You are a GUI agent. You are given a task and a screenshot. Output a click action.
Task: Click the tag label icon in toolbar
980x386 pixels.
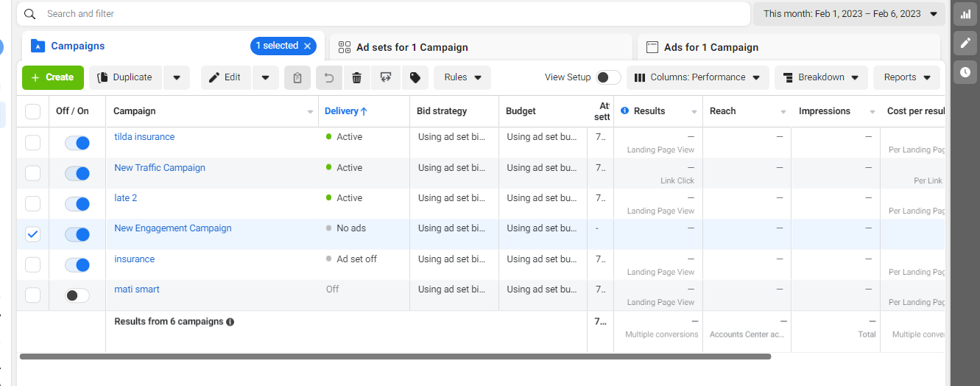pyautogui.click(x=415, y=77)
